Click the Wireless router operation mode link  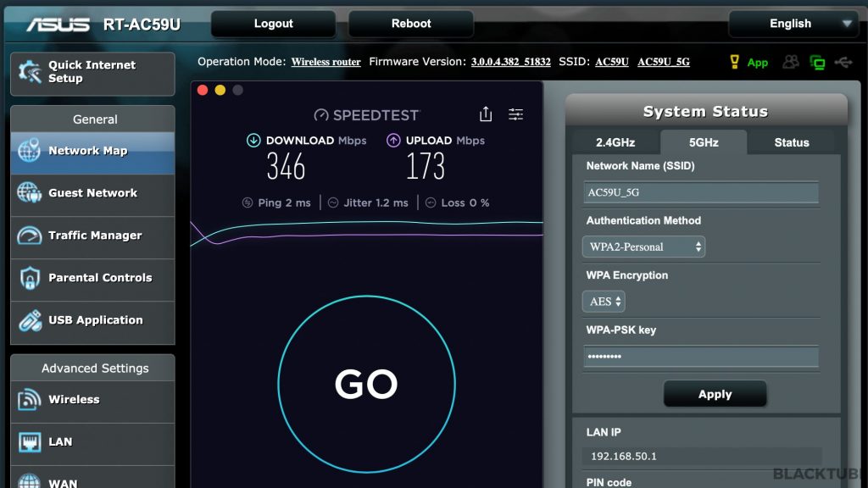coord(326,62)
